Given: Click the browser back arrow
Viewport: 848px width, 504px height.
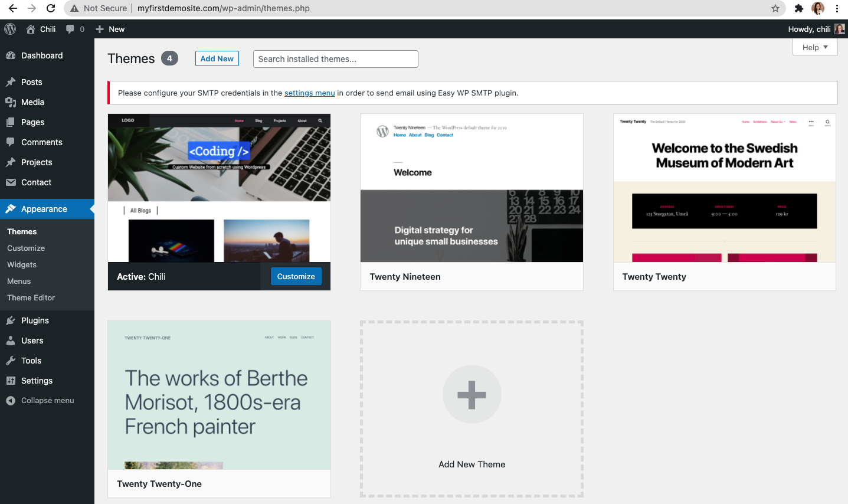Looking at the screenshot, I should click(13, 8).
